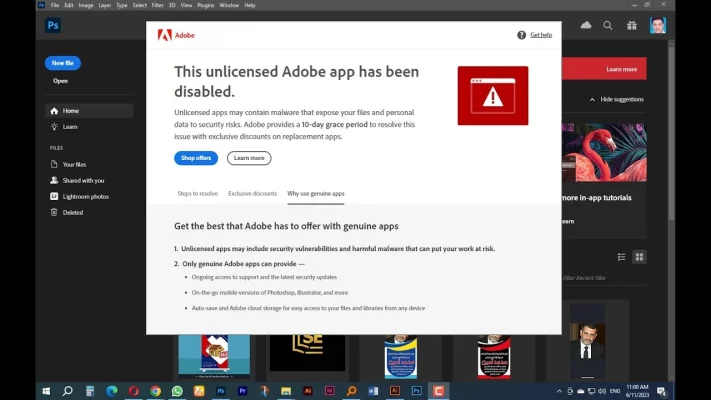Open the Filter menu

(x=156, y=5)
